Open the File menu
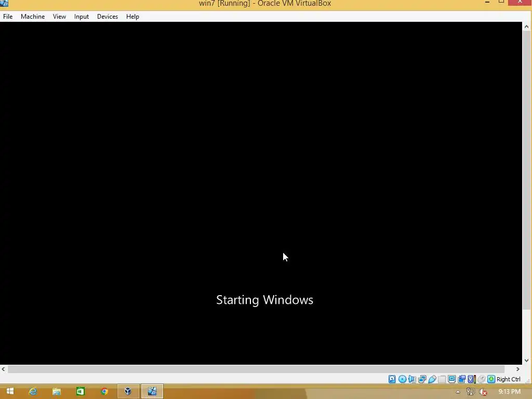The height and width of the screenshot is (399, 532). click(x=8, y=16)
